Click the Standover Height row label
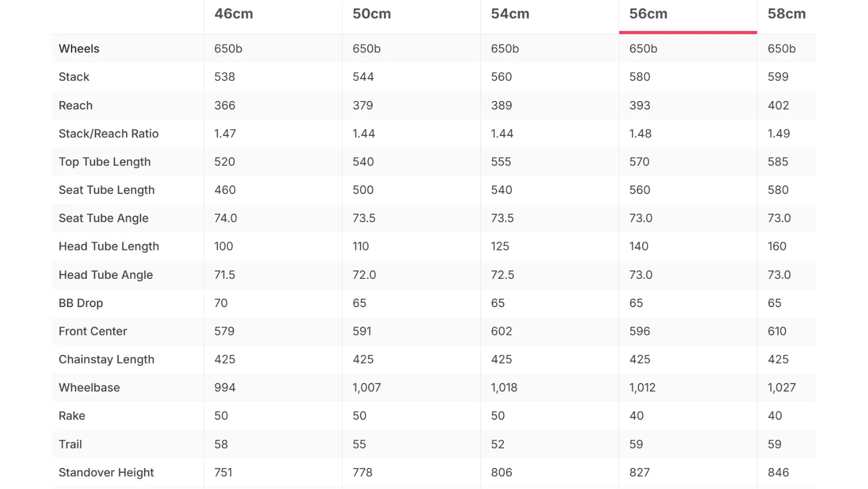This screenshot has width=868, height=489. (106, 473)
